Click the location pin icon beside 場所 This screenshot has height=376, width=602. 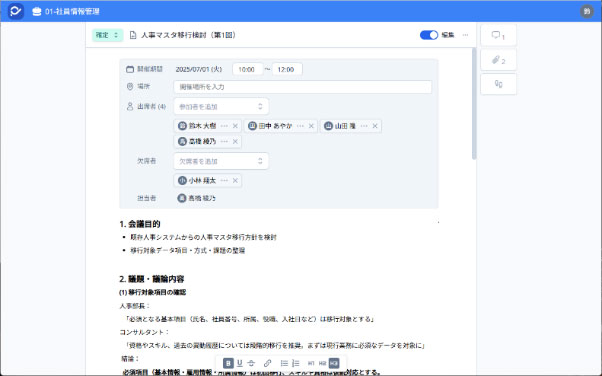[x=130, y=86]
